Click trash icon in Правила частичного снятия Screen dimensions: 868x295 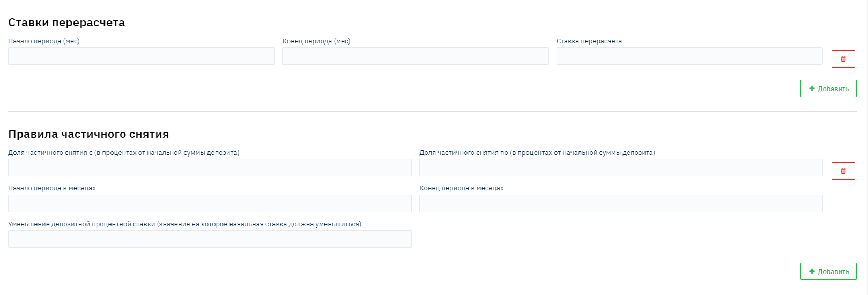tap(843, 171)
